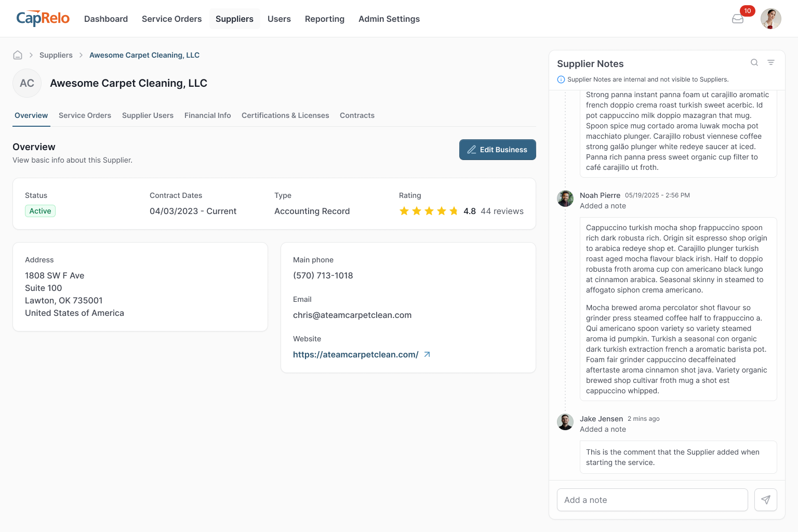Navigate to Admin Settings menu
Image resolution: width=798 pixels, height=532 pixels.
click(x=389, y=19)
